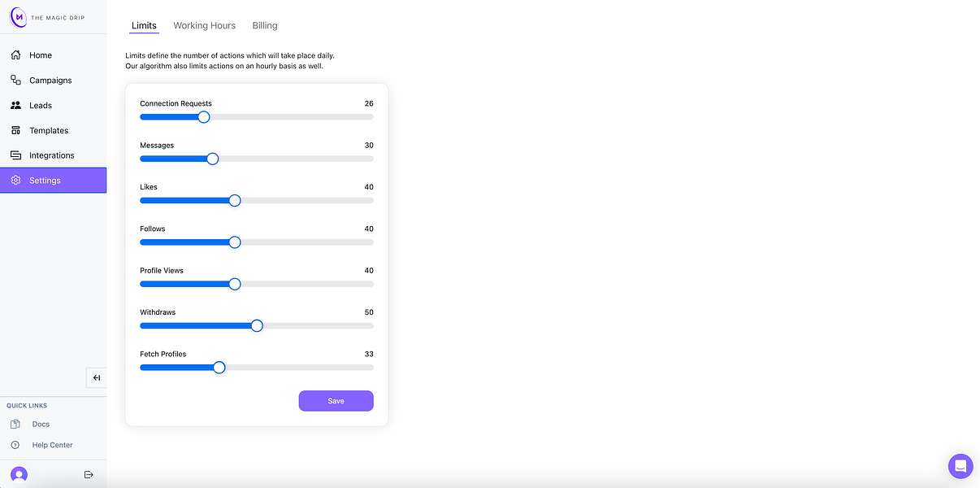Click the user avatar icon
The height and width of the screenshot is (488, 980).
(x=19, y=474)
